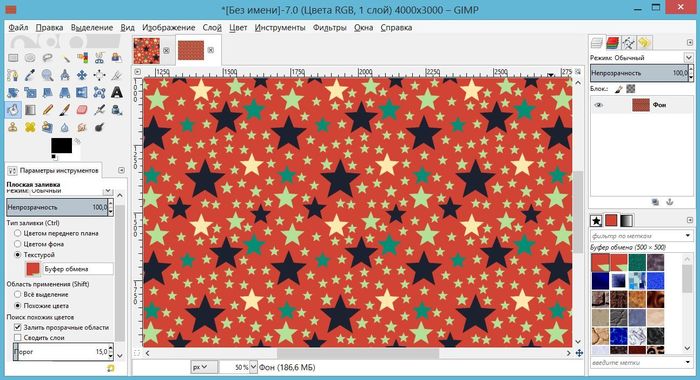Click the black foreground color swatch

coord(61,146)
